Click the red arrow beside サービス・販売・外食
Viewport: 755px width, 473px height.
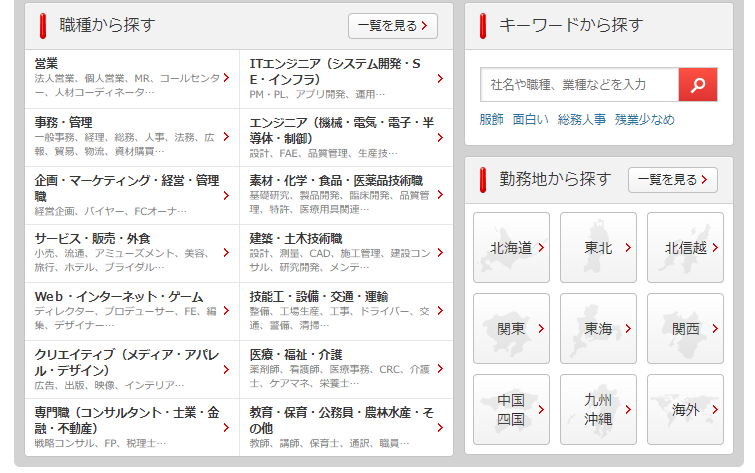(226, 252)
